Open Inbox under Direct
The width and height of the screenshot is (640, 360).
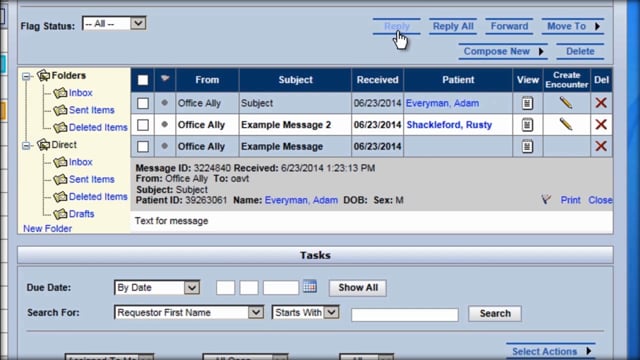click(80, 162)
